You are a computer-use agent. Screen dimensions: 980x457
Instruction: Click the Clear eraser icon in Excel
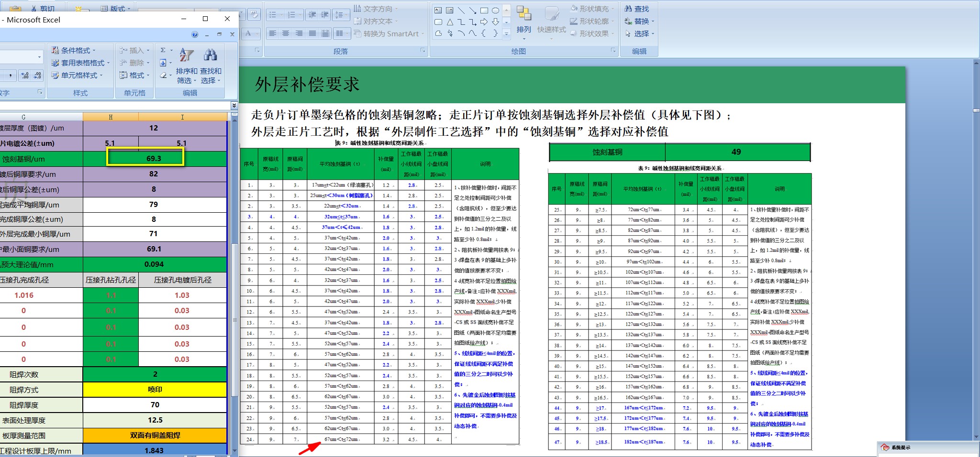point(163,75)
